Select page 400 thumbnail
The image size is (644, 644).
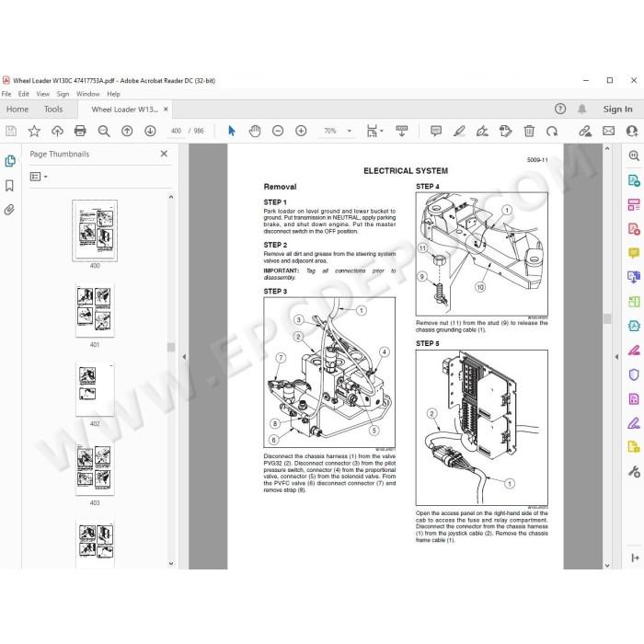click(x=95, y=231)
